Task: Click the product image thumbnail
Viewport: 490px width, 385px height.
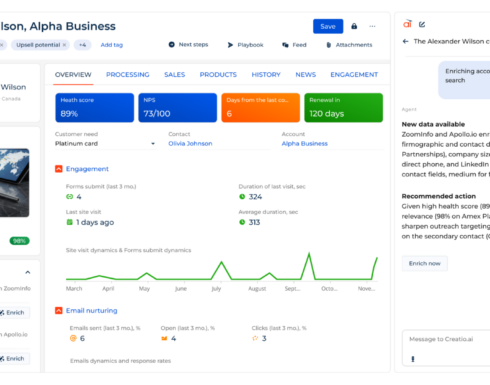Action: pos(14,183)
